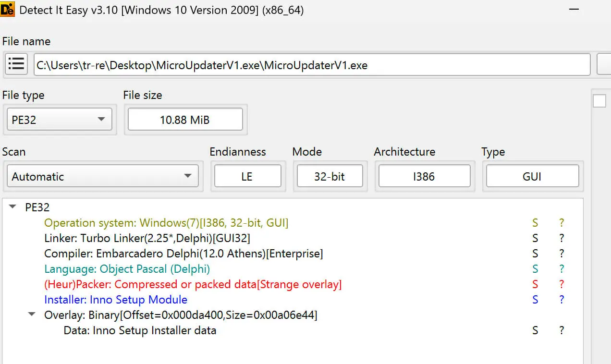Click ? link on Linker row
The image size is (611, 364).
[x=562, y=238]
